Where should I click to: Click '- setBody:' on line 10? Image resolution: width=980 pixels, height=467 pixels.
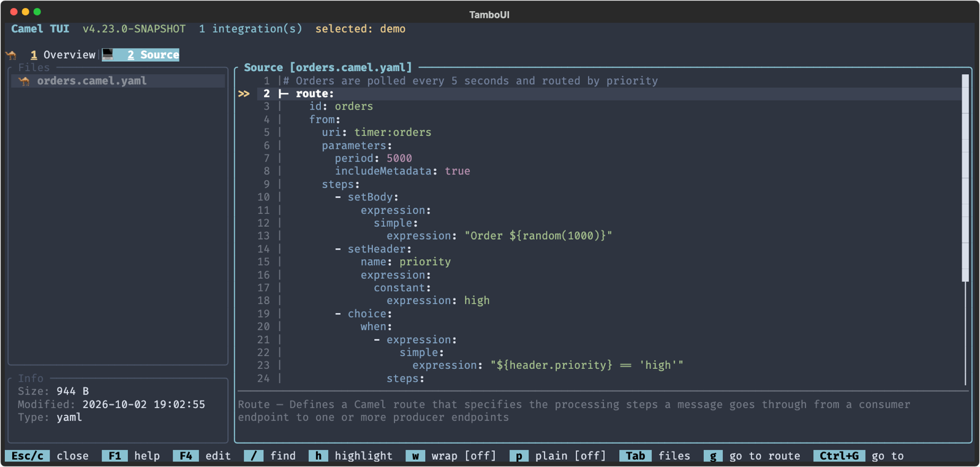coord(367,197)
